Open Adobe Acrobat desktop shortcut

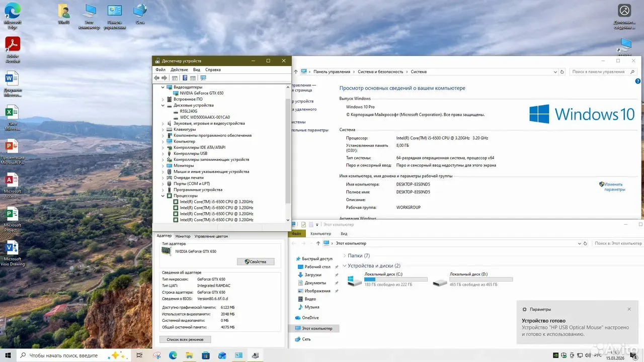pos(13,50)
